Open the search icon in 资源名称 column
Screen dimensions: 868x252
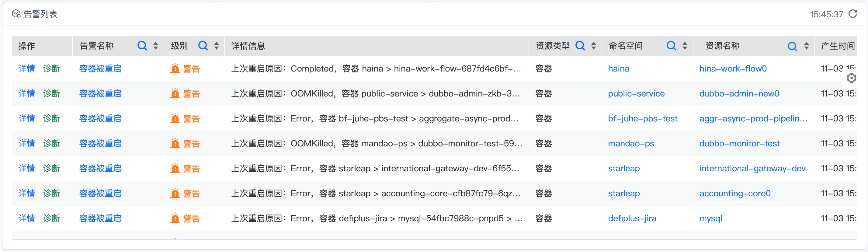pos(792,46)
